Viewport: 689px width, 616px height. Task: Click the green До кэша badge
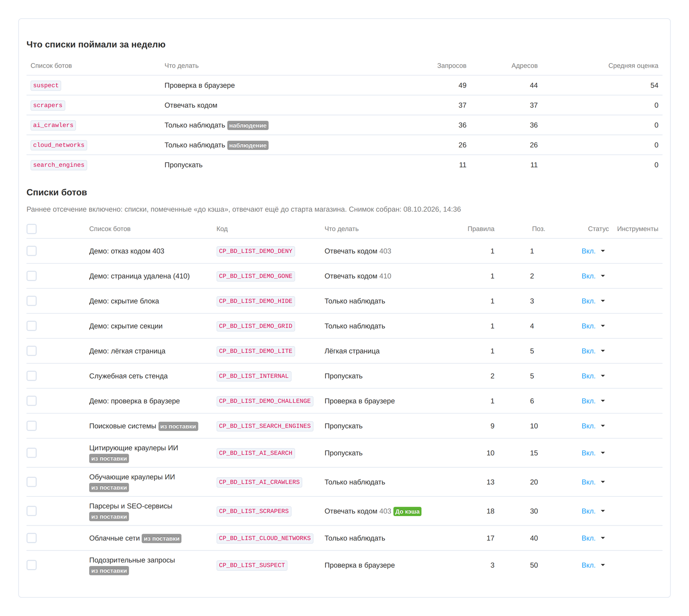pyautogui.click(x=407, y=511)
